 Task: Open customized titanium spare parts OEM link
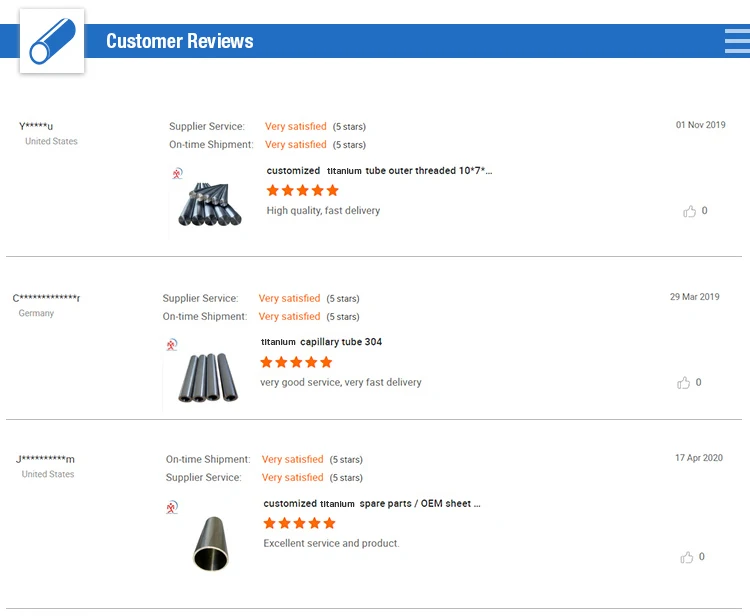(372, 504)
